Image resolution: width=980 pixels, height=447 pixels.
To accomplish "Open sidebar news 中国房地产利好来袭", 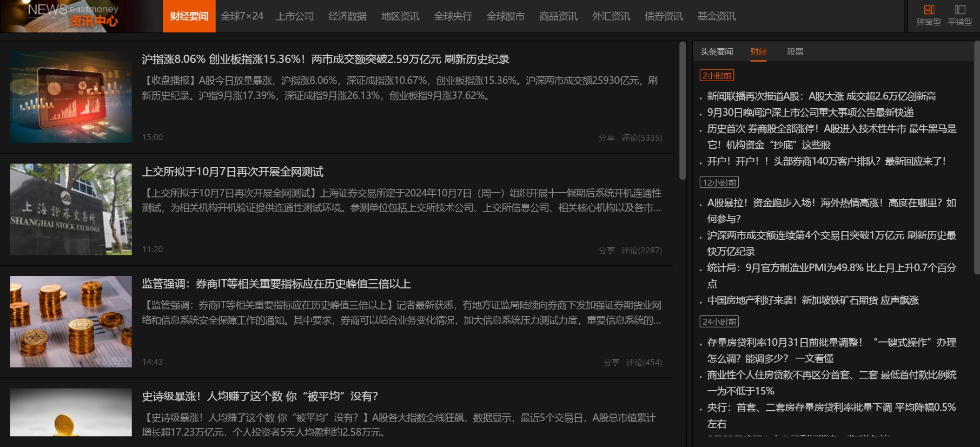I will click(x=813, y=300).
